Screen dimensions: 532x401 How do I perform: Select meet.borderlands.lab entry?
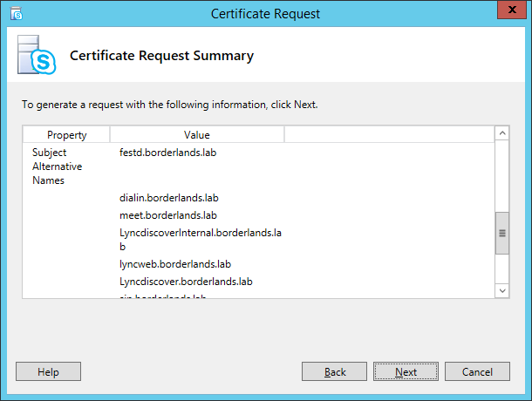tap(168, 215)
